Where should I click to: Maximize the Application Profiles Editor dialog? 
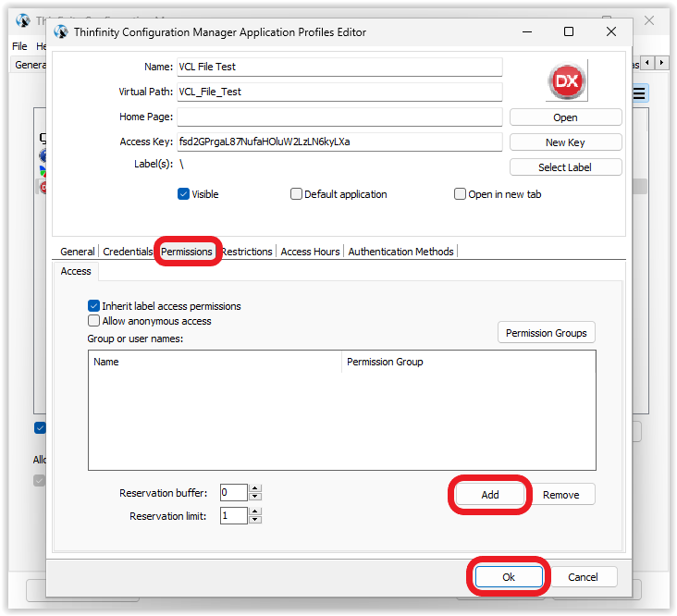coord(569,31)
